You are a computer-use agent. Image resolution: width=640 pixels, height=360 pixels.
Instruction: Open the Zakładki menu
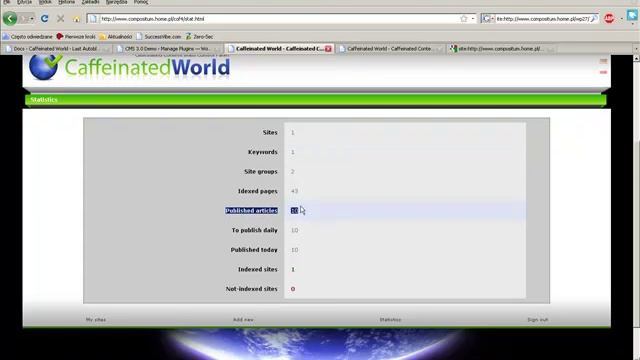[x=90, y=2]
